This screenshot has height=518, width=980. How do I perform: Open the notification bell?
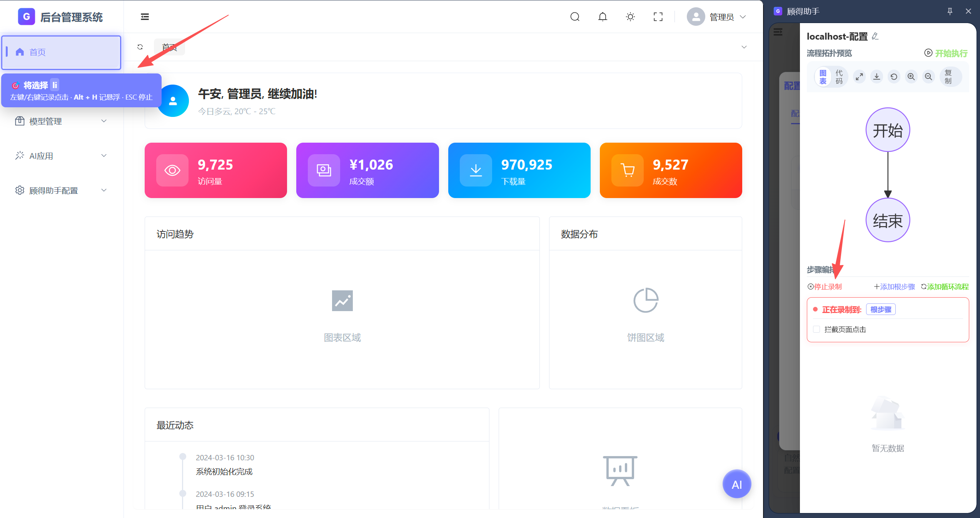603,17
